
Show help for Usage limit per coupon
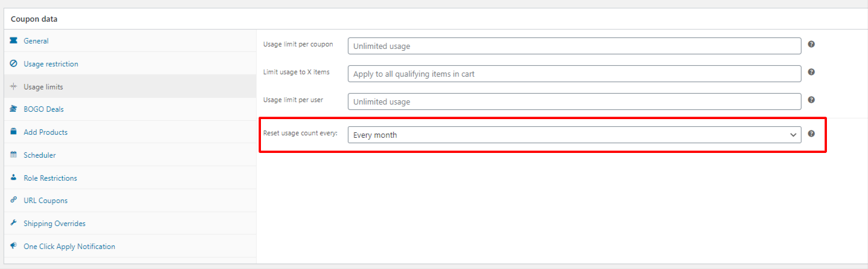811,44
